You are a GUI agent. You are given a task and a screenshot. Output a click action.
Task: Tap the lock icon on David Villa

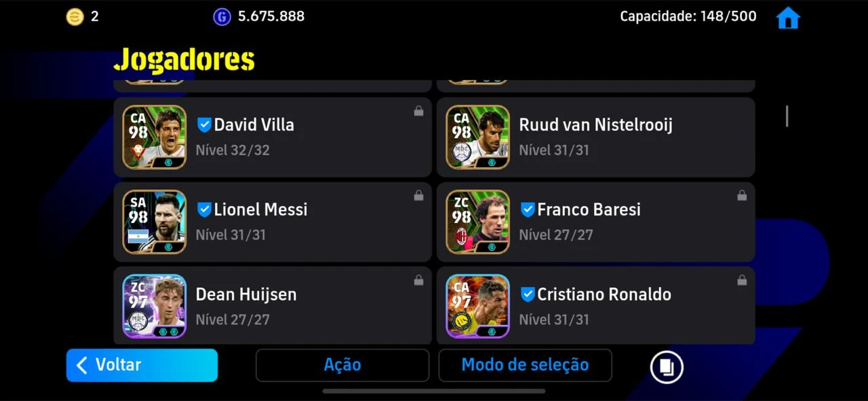point(418,111)
